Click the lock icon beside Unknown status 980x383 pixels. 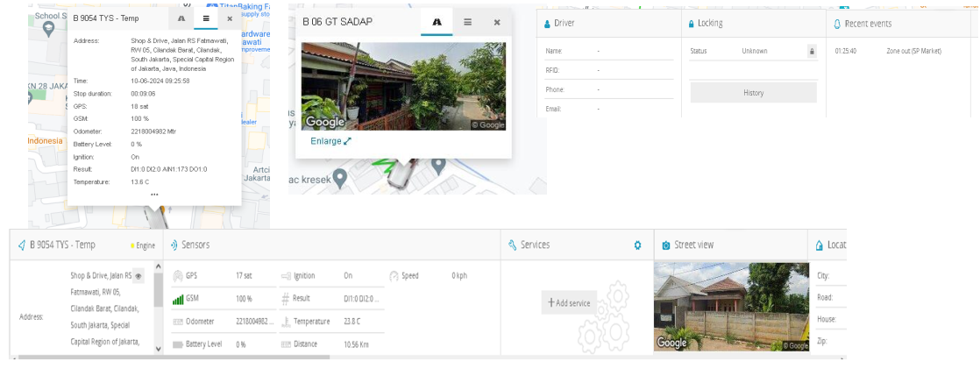(812, 52)
